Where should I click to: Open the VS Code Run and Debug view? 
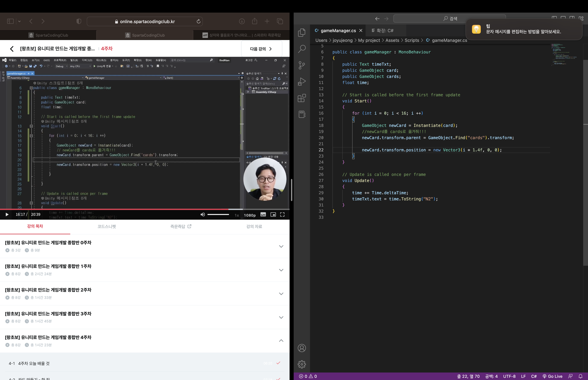pos(302,82)
